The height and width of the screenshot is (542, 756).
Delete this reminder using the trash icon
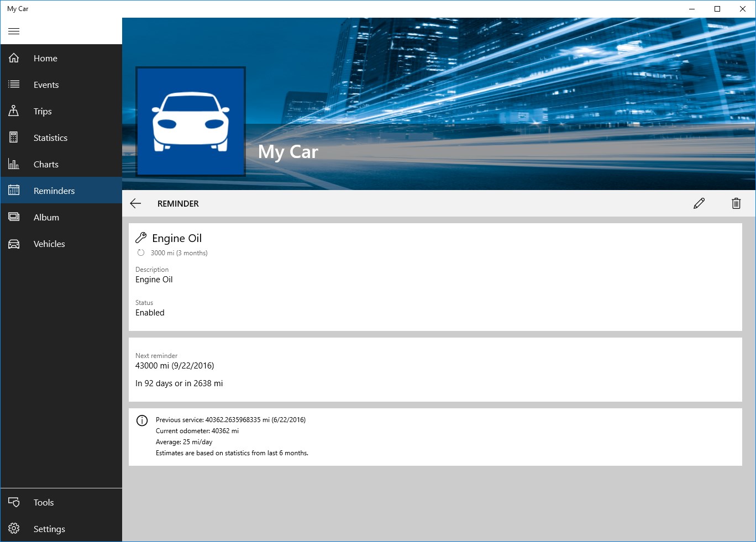pos(736,203)
